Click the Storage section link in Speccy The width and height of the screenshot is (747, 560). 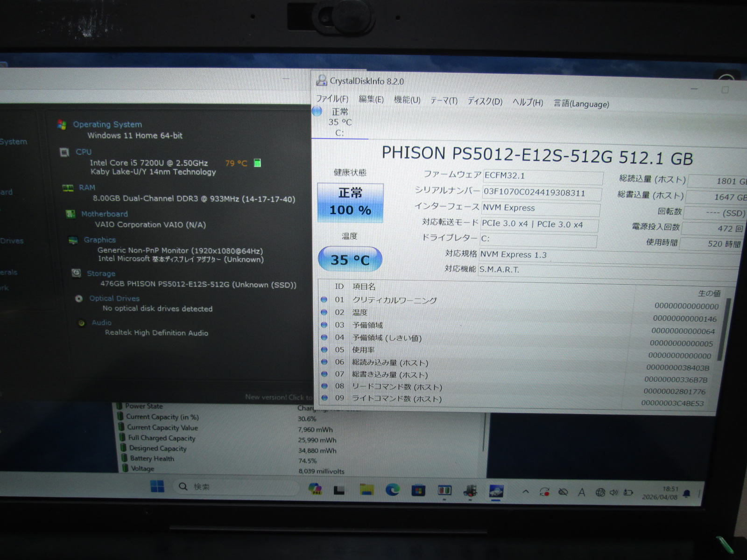[101, 273]
